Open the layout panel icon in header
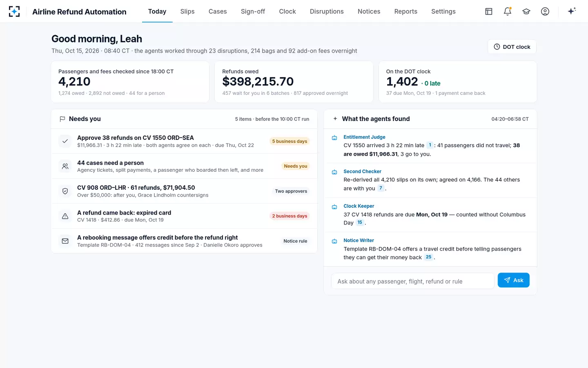588x368 pixels. (x=489, y=11)
